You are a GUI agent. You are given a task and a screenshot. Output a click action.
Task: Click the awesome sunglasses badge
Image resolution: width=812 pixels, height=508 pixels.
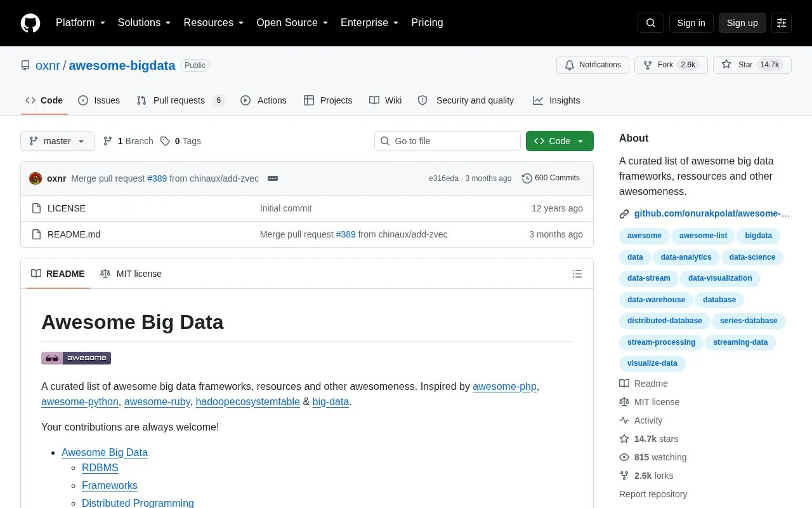(76, 358)
